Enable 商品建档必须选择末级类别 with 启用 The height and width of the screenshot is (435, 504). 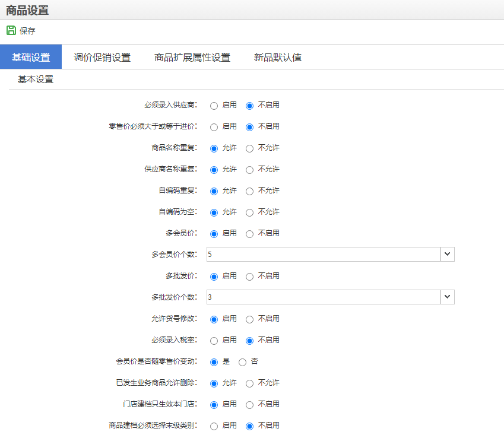click(214, 426)
